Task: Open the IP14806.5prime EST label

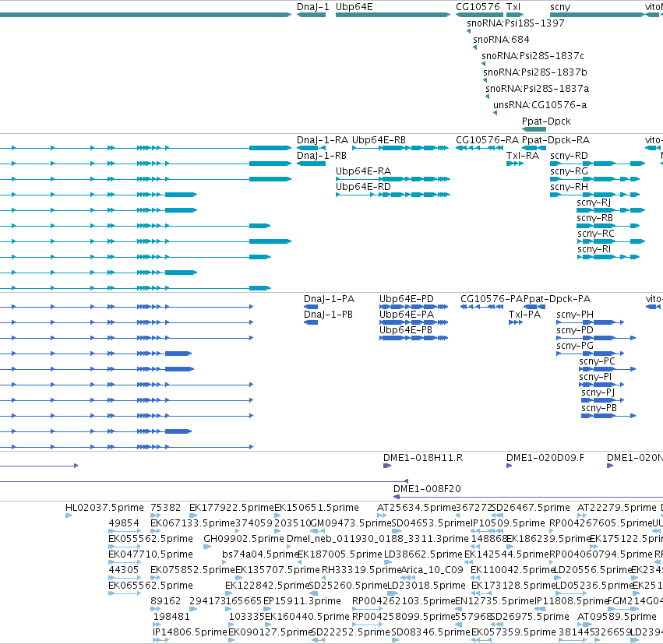Action: tap(189, 633)
